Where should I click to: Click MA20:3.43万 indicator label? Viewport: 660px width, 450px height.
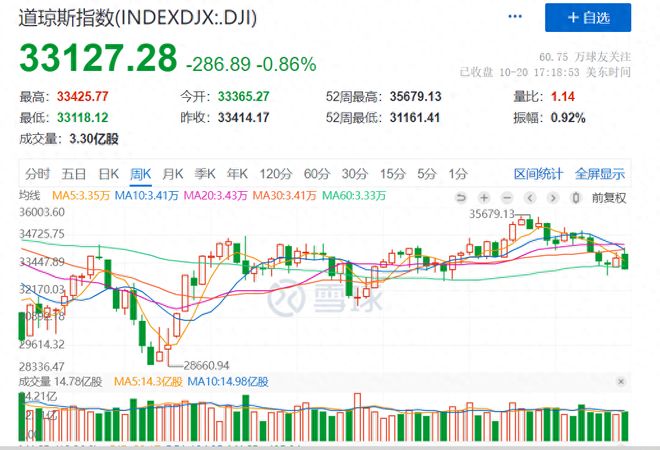point(216,196)
